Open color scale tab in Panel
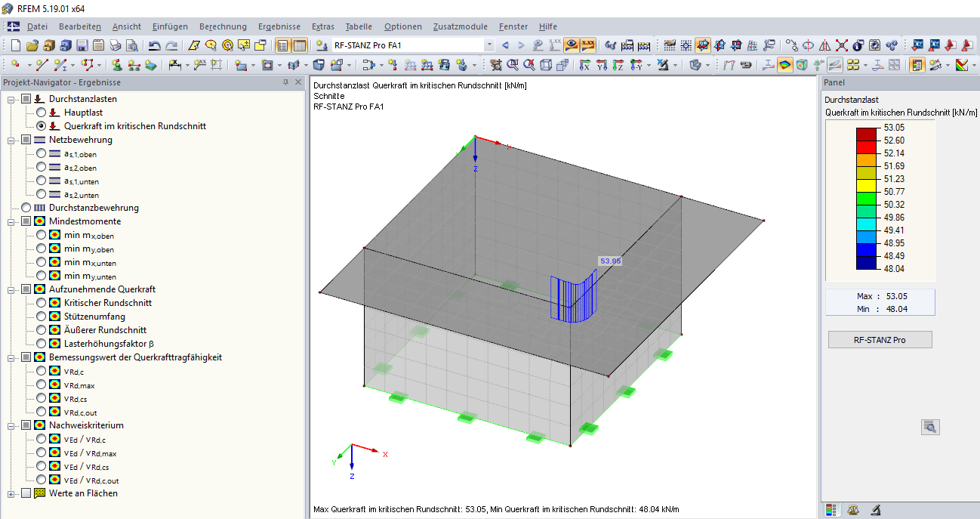The width and height of the screenshot is (980, 519). click(x=831, y=511)
